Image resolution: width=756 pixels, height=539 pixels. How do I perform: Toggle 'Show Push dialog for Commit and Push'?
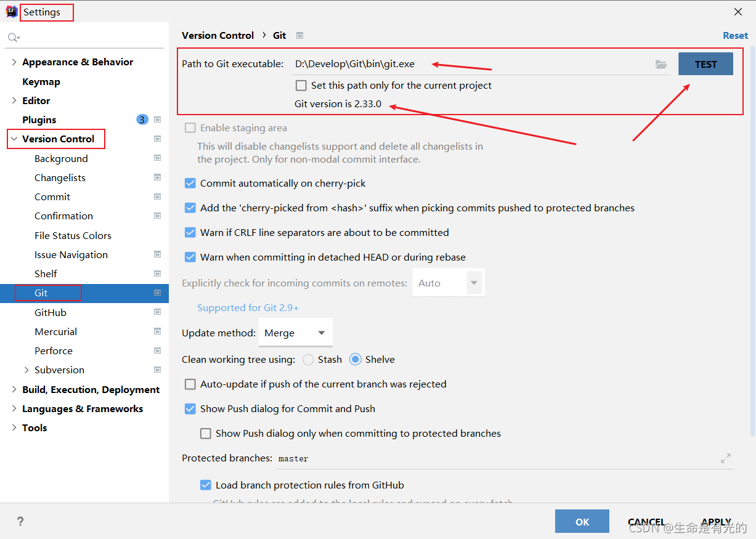(190, 408)
